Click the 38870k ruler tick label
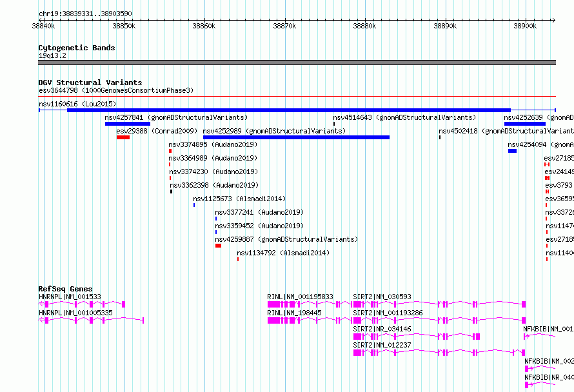Viewport: 574px width, 392px height. 284,26
